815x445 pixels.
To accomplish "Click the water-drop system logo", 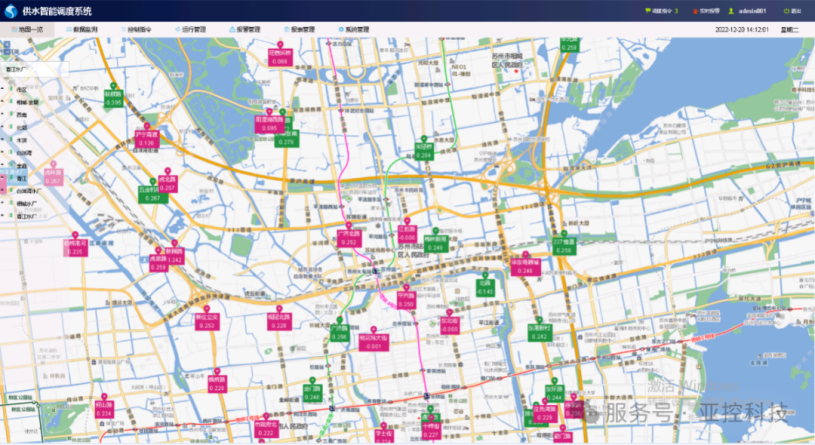I will pos(11,11).
